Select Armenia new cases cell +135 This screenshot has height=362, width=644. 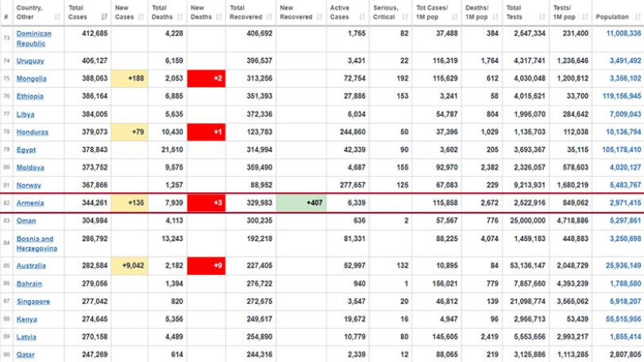129,202
